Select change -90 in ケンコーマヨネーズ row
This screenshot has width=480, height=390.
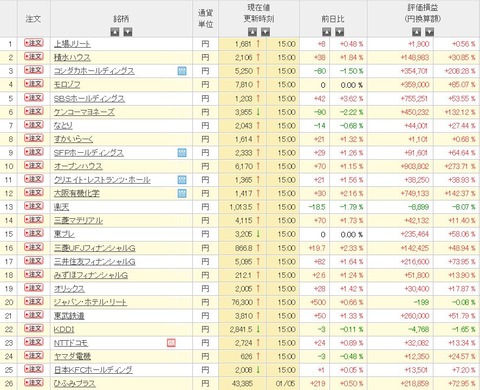point(320,112)
